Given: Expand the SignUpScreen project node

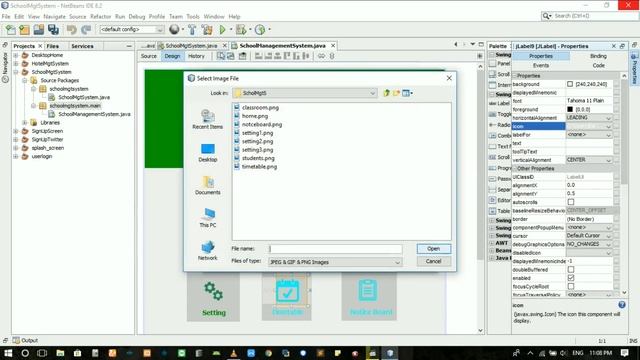Looking at the screenshot, I should pyautogui.click(x=16, y=131).
